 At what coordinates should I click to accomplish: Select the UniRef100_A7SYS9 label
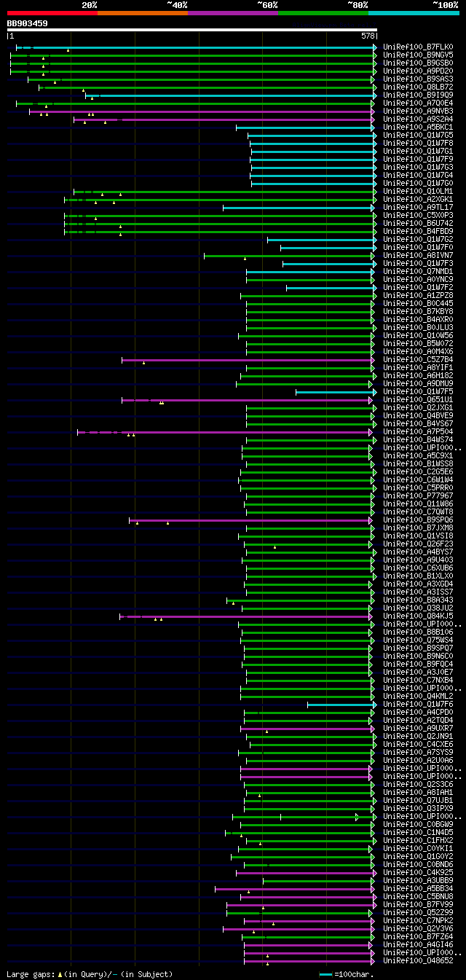(x=418, y=753)
